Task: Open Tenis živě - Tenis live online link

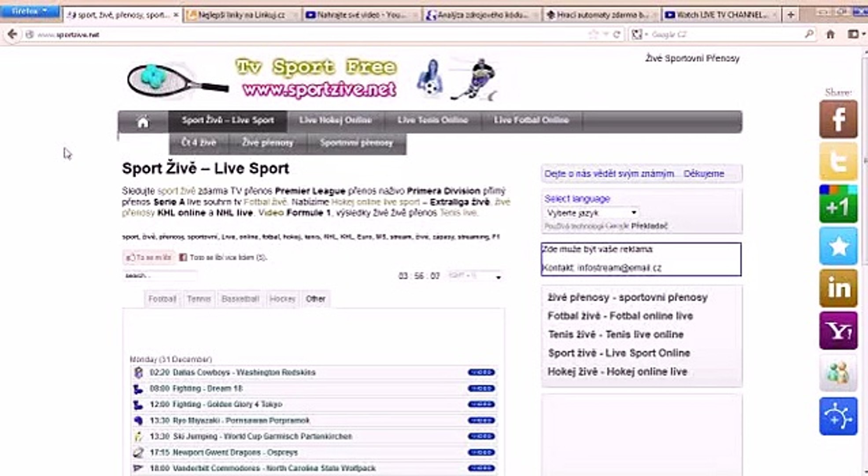Action: 616,335
